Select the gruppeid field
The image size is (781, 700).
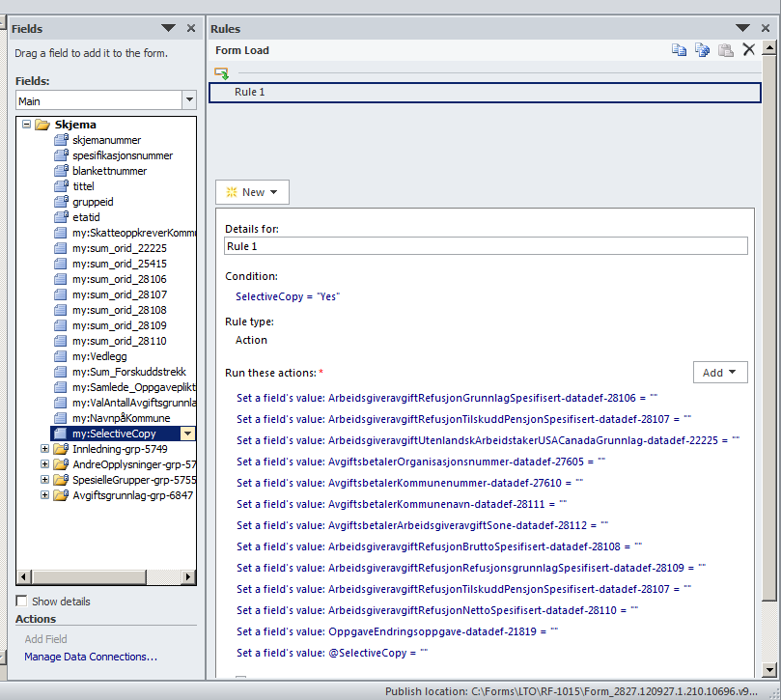[x=93, y=202]
